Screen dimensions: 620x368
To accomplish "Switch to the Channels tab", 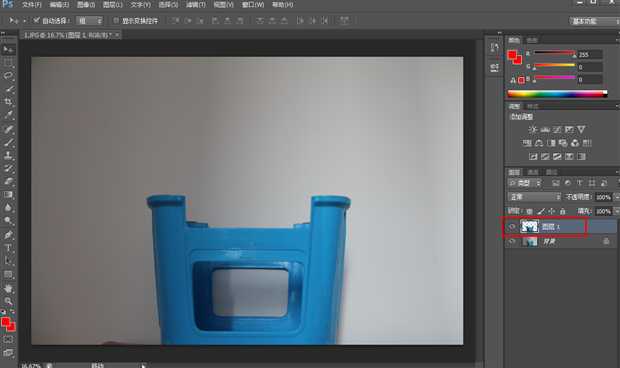I will pyautogui.click(x=533, y=172).
